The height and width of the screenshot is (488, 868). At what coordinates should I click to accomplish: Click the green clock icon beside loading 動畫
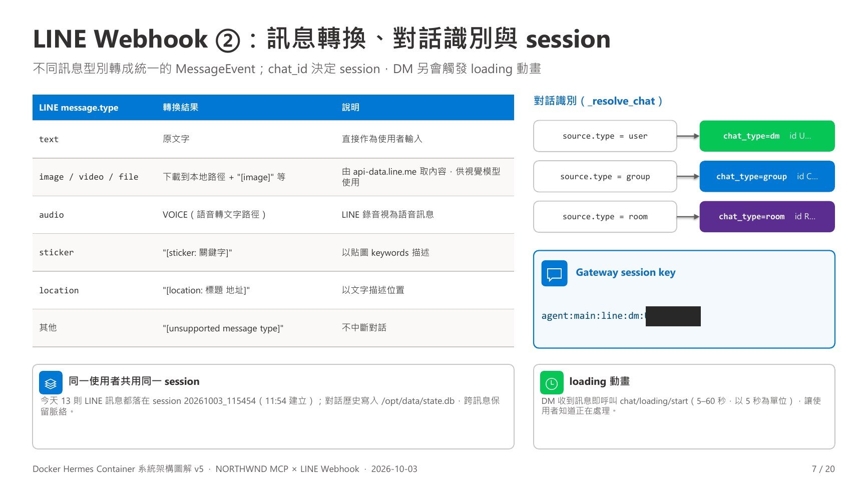point(552,383)
